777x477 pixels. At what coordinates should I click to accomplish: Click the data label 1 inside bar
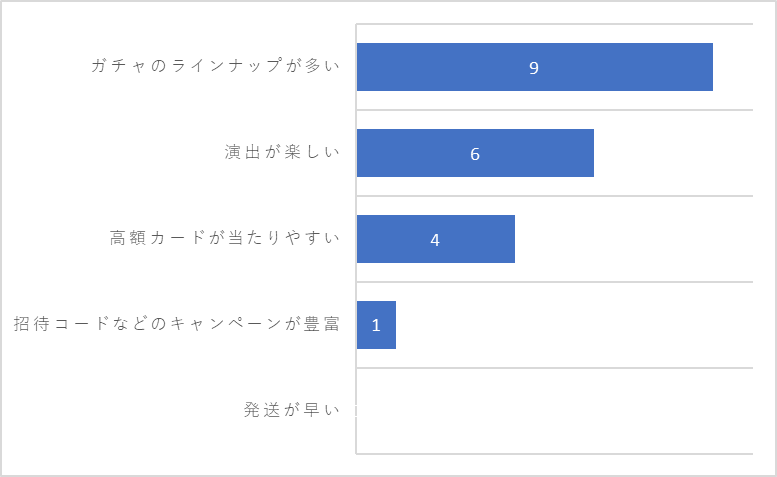(x=376, y=325)
